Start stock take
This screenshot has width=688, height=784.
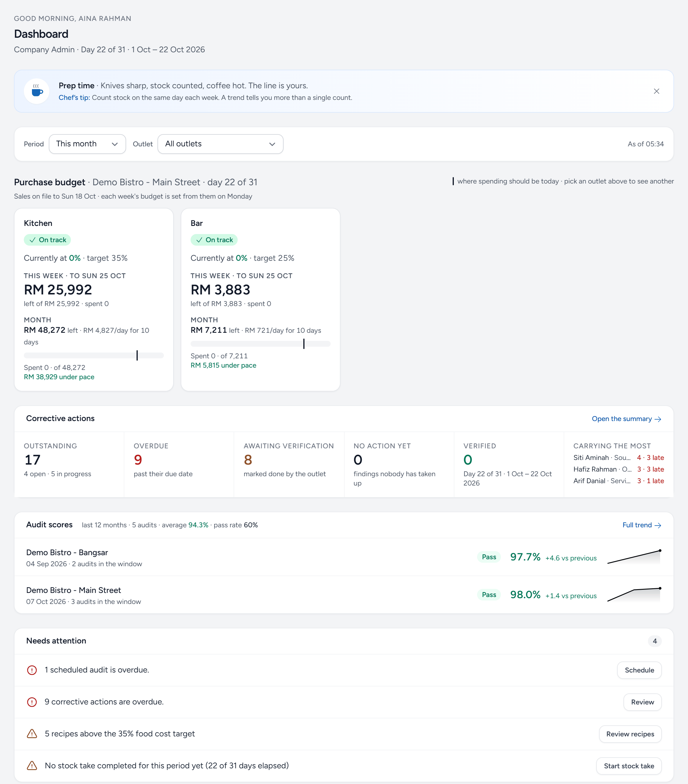click(629, 766)
